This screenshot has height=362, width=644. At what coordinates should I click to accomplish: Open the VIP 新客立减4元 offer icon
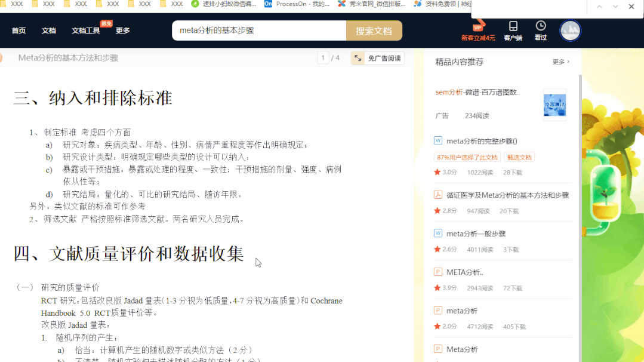478,31
